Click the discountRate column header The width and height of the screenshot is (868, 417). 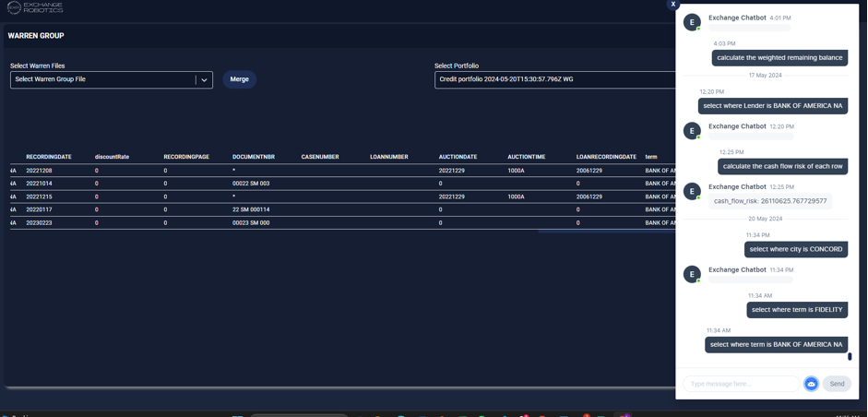112,157
